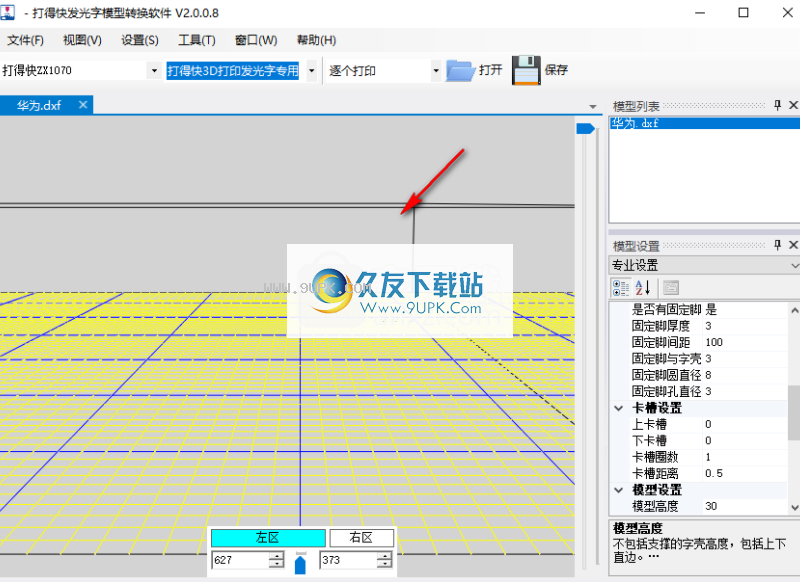
Task: Click the 保存 button label
Action: point(556,70)
